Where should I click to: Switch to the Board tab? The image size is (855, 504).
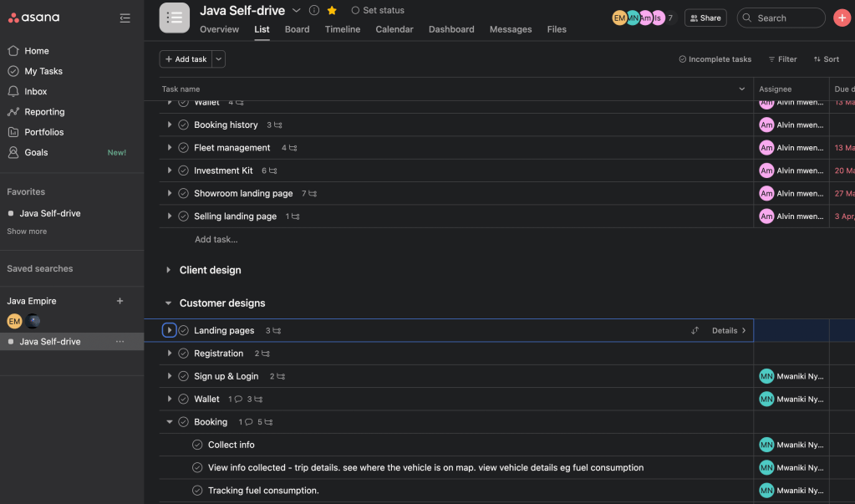(297, 29)
